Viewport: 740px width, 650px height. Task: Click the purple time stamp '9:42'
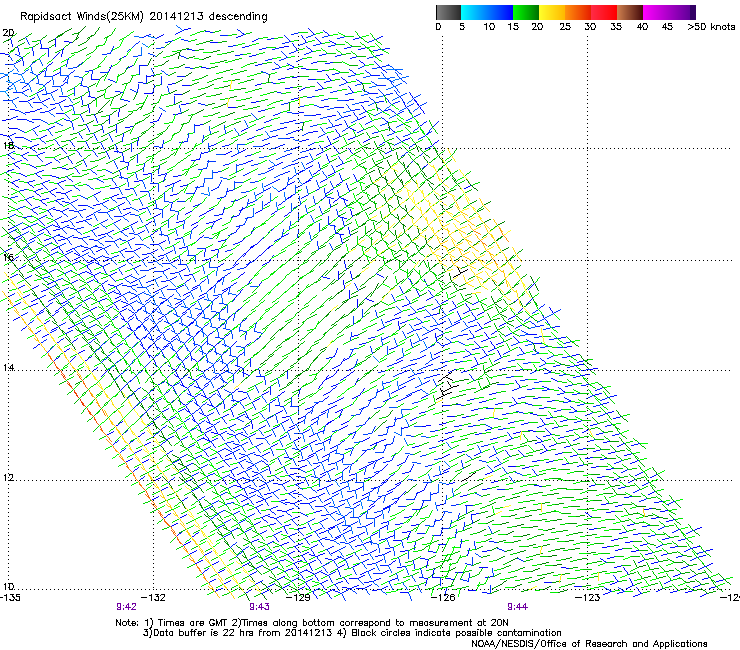point(126,607)
